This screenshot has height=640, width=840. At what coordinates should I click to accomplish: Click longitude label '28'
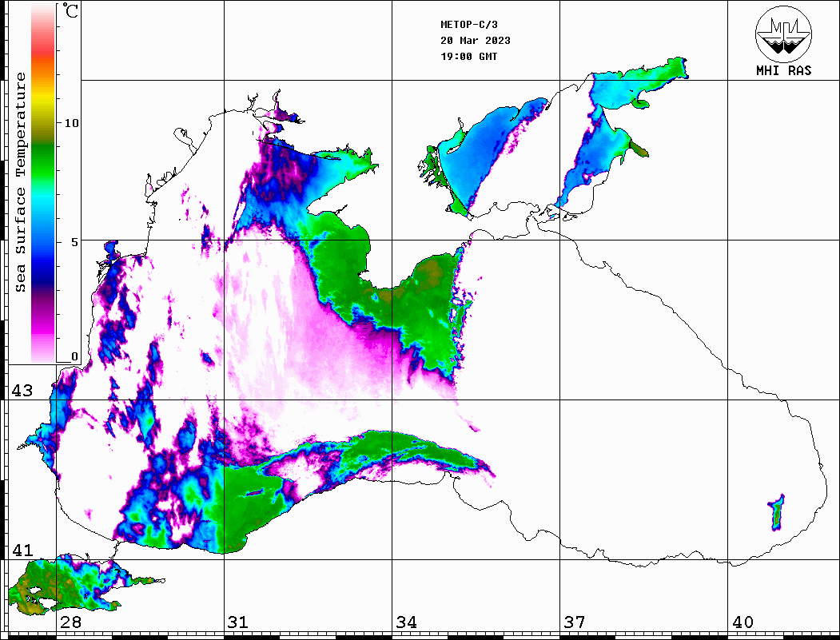click(70, 622)
